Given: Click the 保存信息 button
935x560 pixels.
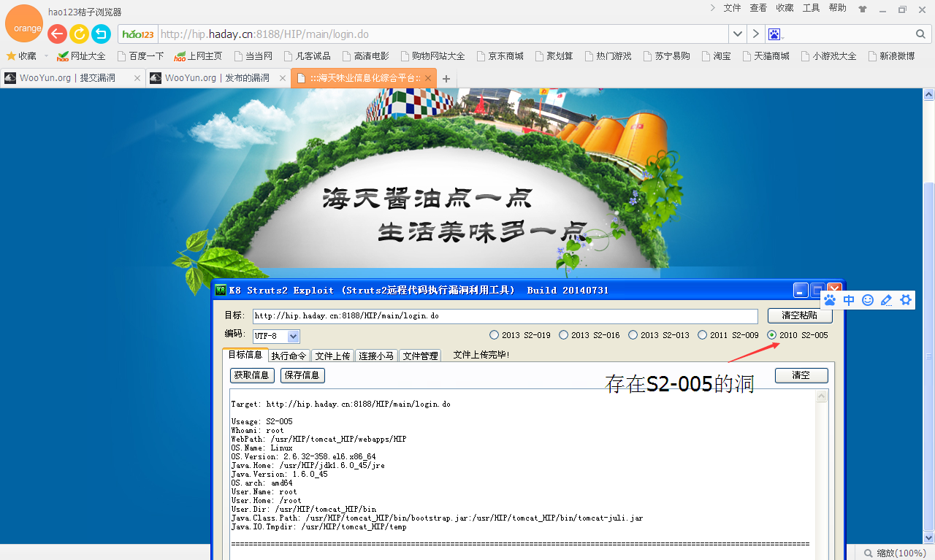Looking at the screenshot, I should tap(302, 375).
